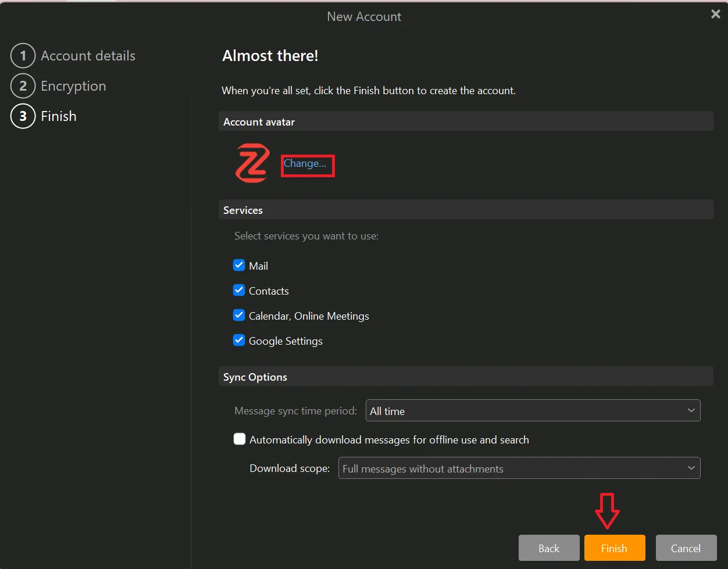The width and height of the screenshot is (728, 569).
Task: Click the Change... avatar link
Action: pyautogui.click(x=305, y=164)
